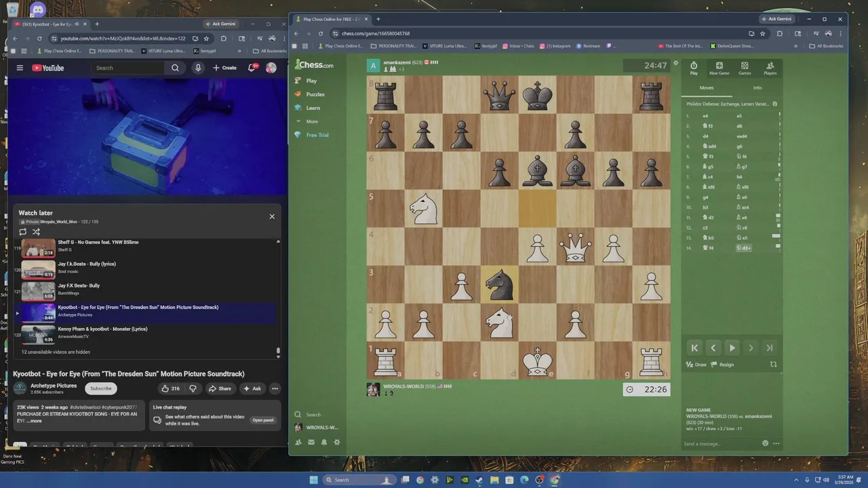
Task: Open a new tab in YouTube window
Action: pos(96,24)
